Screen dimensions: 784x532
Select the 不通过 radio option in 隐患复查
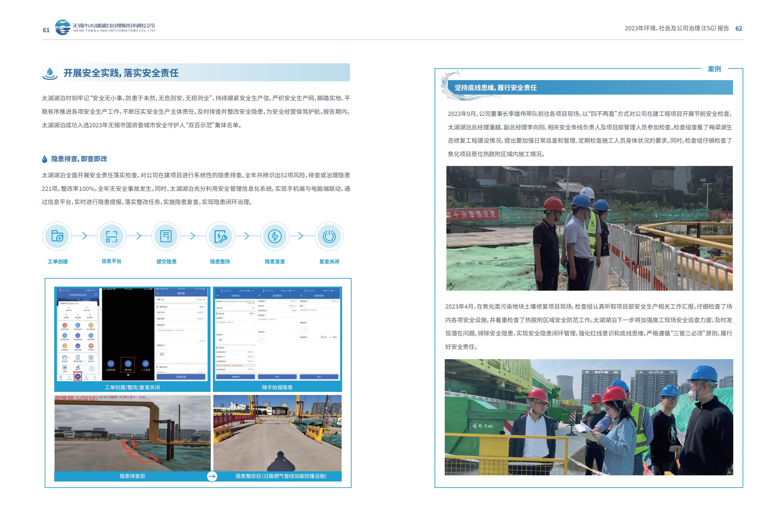point(330,337)
